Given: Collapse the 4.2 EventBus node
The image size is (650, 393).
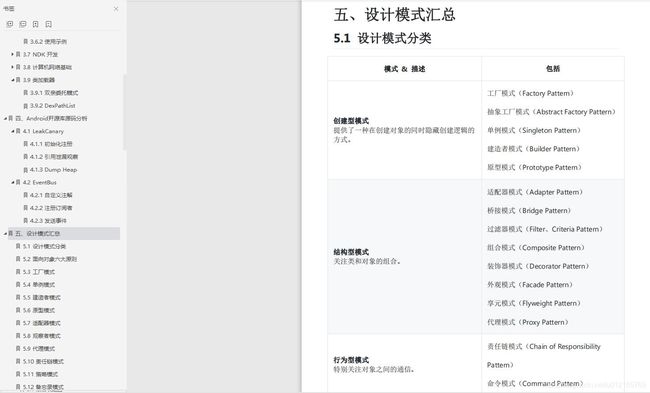Looking at the screenshot, I should click(12, 182).
